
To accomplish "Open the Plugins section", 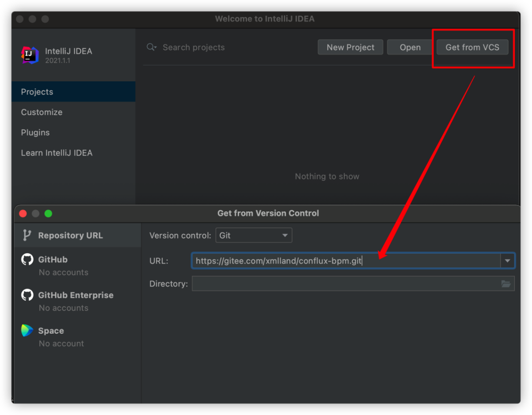I will (x=73, y=133).
